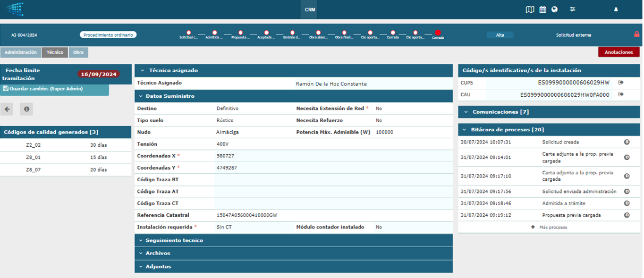Go back with the left arrow button
The width and height of the screenshot is (644, 278).
click(7, 109)
